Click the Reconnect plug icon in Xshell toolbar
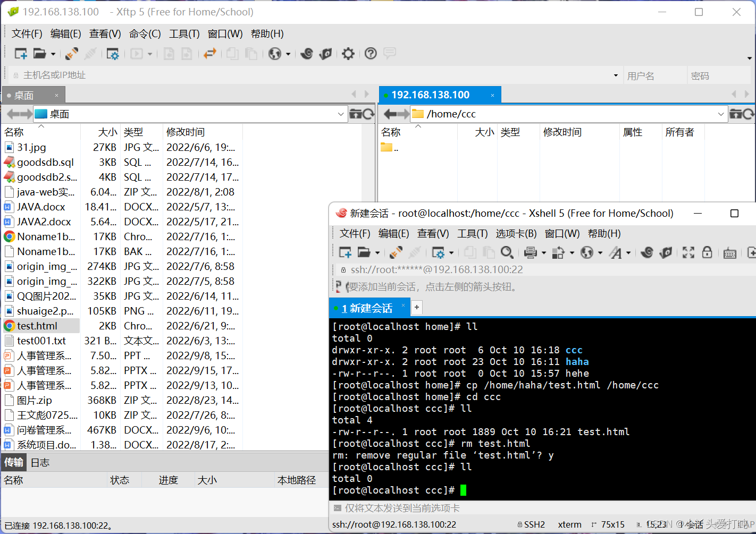 coord(396,252)
